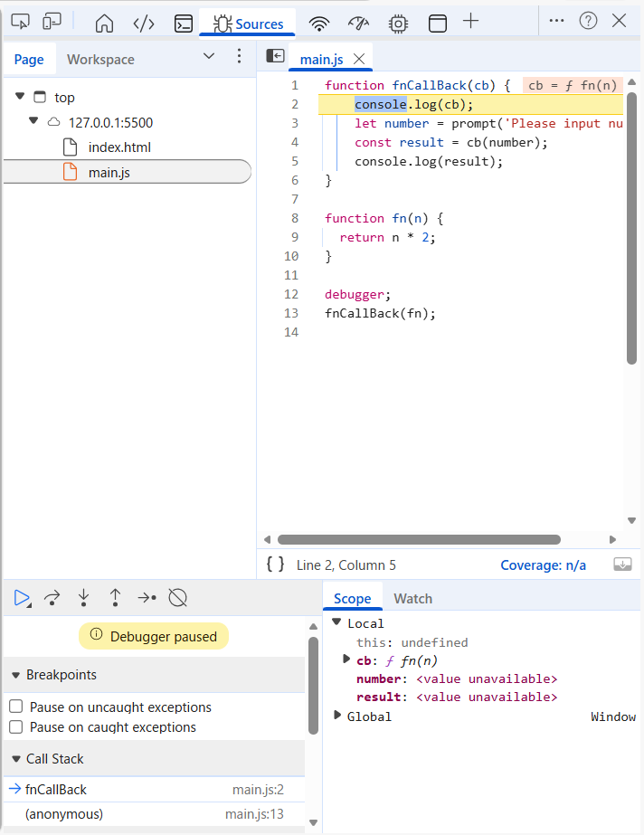The height and width of the screenshot is (835, 644).
Task: Switch to the Workspace tab
Action: click(x=100, y=60)
